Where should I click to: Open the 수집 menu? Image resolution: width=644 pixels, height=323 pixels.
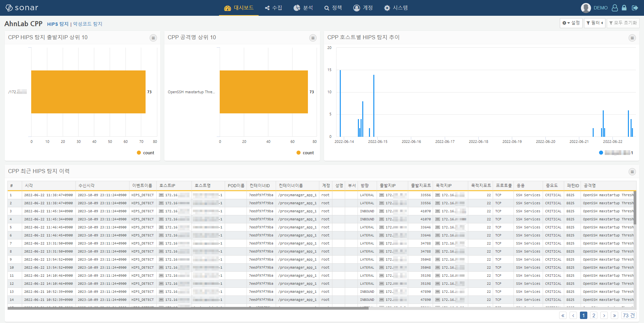273,8
